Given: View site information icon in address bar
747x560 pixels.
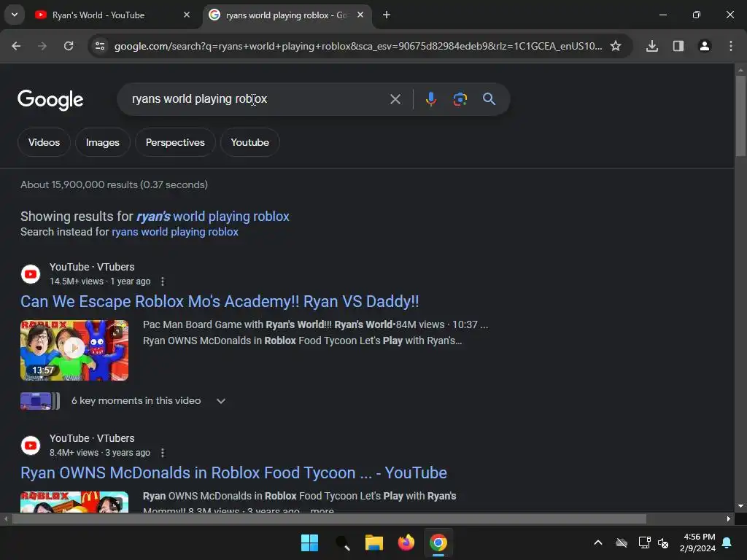Looking at the screenshot, I should 100,46.
